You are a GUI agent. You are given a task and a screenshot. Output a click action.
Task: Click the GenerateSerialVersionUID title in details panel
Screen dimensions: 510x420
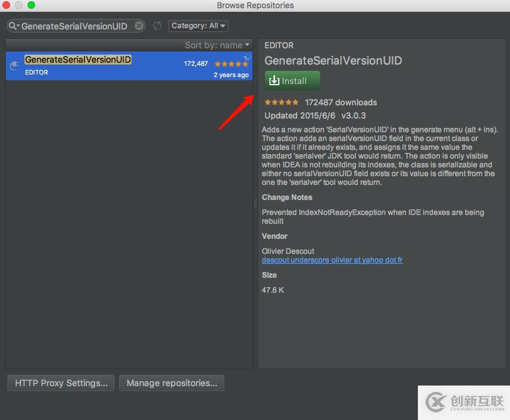[x=333, y=61]
